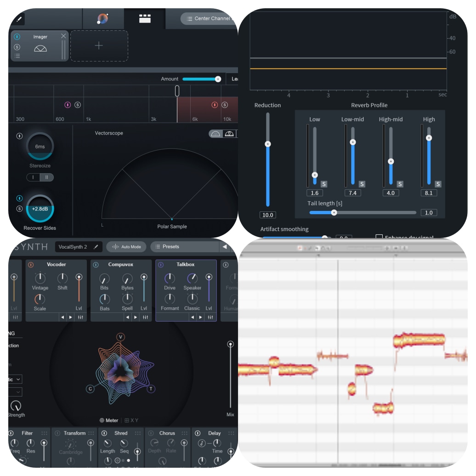Switch visualizer to X Y view
This screenshot has height=476, width=476.
pyautogui.click(x=131, y=420)
